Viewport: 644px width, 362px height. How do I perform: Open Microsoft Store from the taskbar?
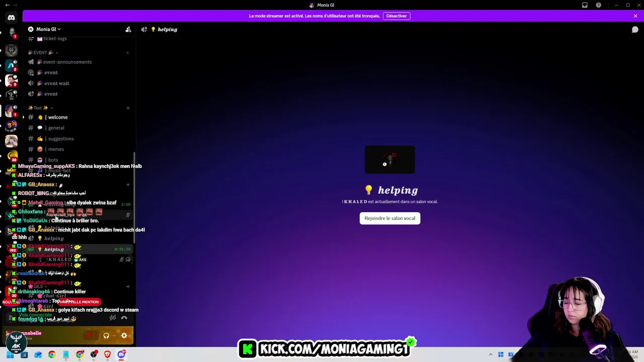point(24,355)
